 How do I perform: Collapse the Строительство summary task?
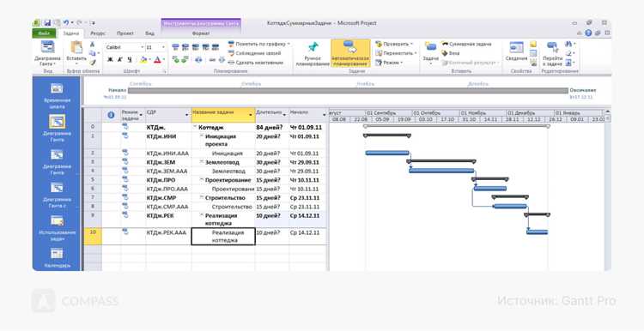point(202,198)
